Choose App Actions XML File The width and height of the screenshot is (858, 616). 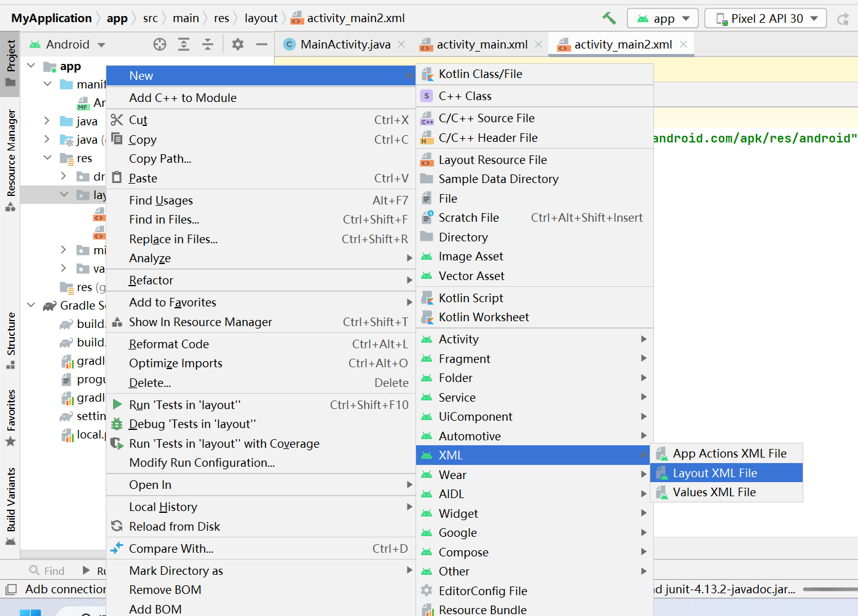(x=727, y=453)
